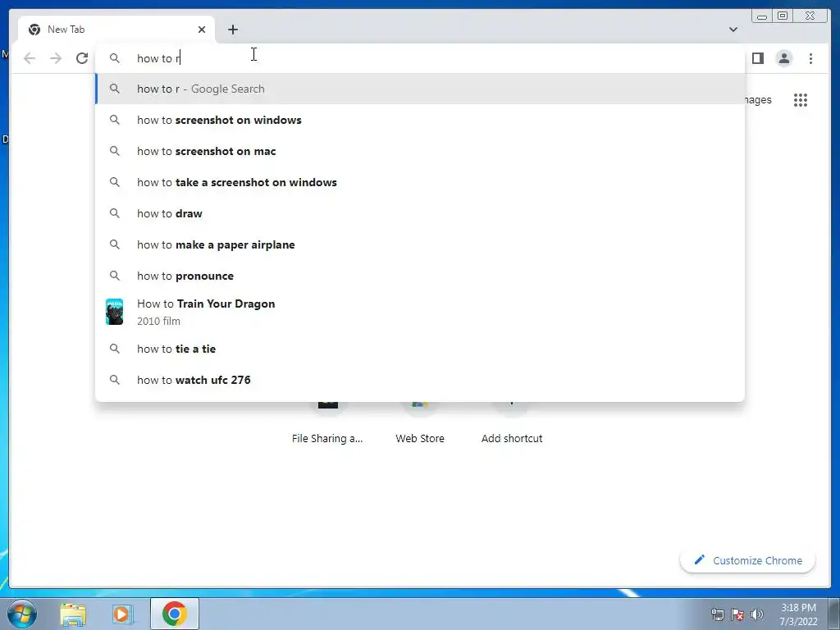Click the Chrome taskbar icon
This screenshot has width=840, height=630.
[175, 614]
